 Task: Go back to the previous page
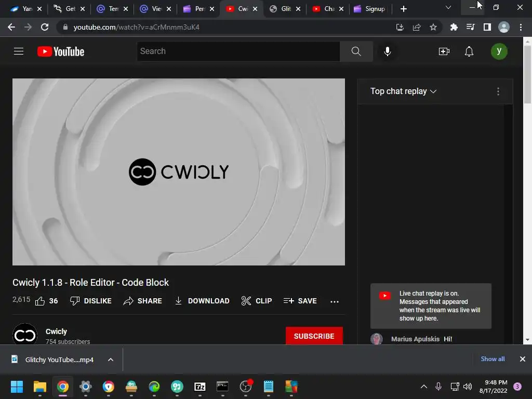11,27
